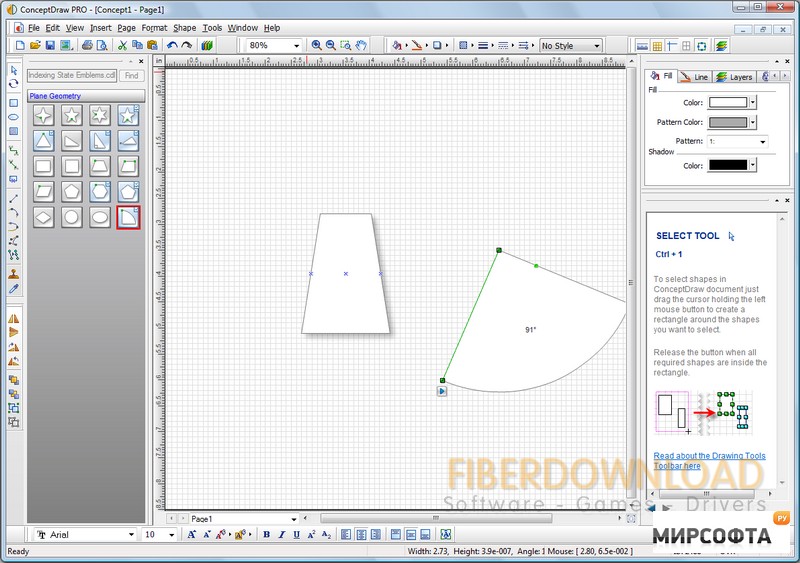This screenshot has height=563, width=800.
Task: Click the Zoom Out magnifier
Action: point(331,45)
